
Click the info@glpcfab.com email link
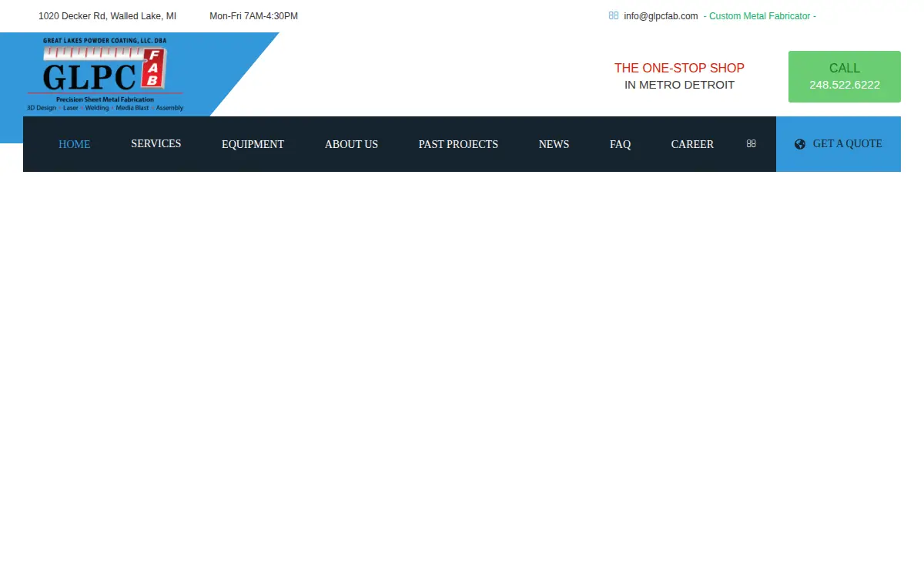pos(661,16)
